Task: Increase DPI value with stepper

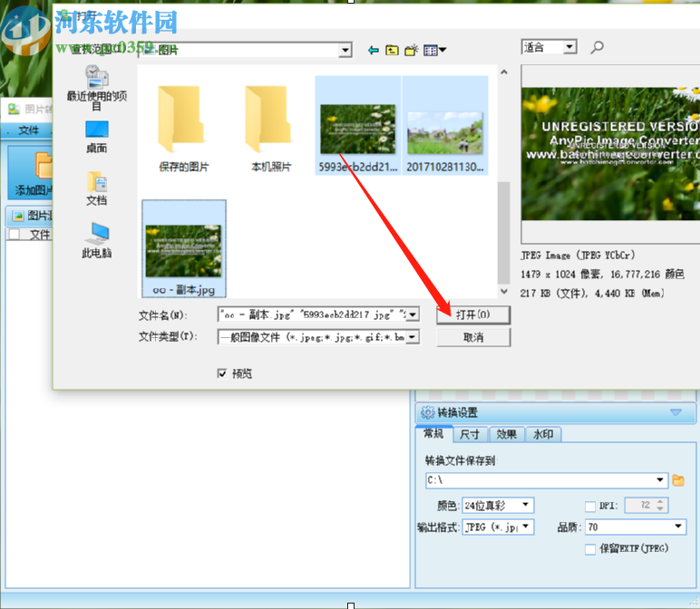Action: [660, 501]
